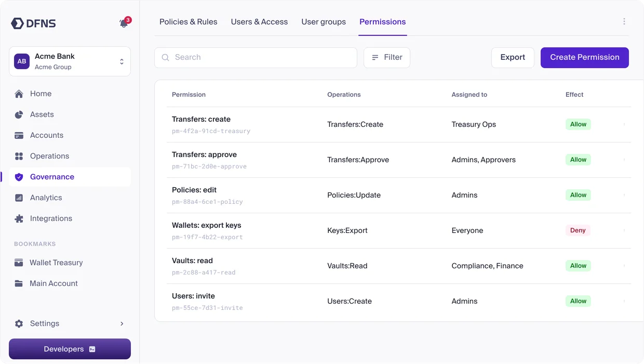
Task: Click the terminal icon in Developers button
Action: click(92, 349)
